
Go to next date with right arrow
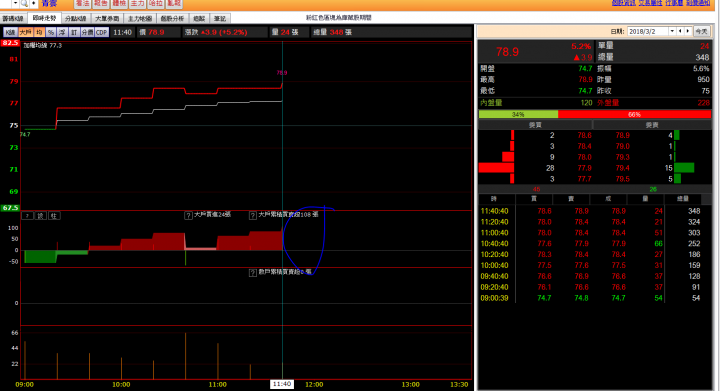[688, 31]
